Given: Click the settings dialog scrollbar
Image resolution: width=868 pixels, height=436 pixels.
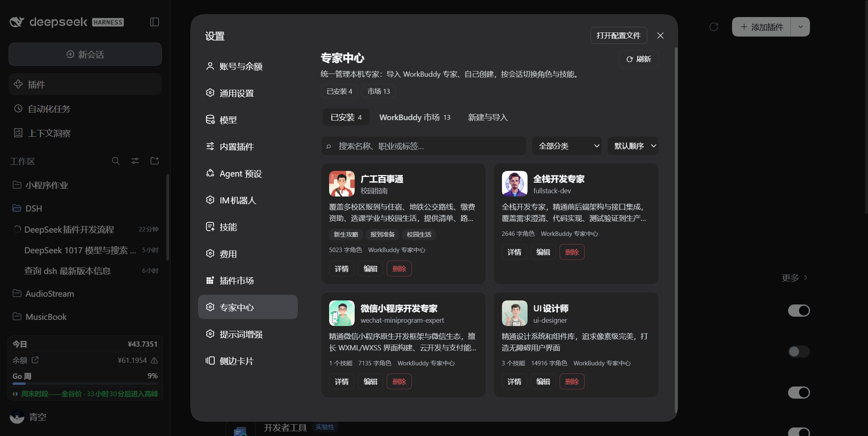Looking at the screenshot, I should [676, 229].
